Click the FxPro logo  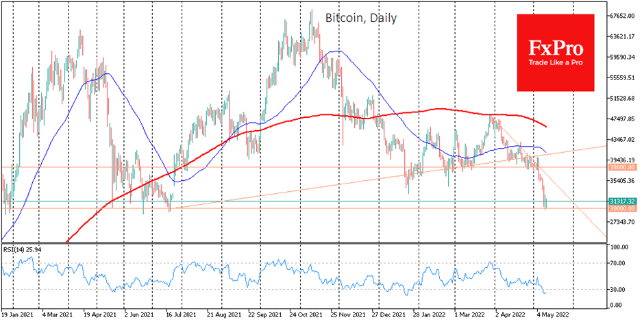tap(556, 53)
